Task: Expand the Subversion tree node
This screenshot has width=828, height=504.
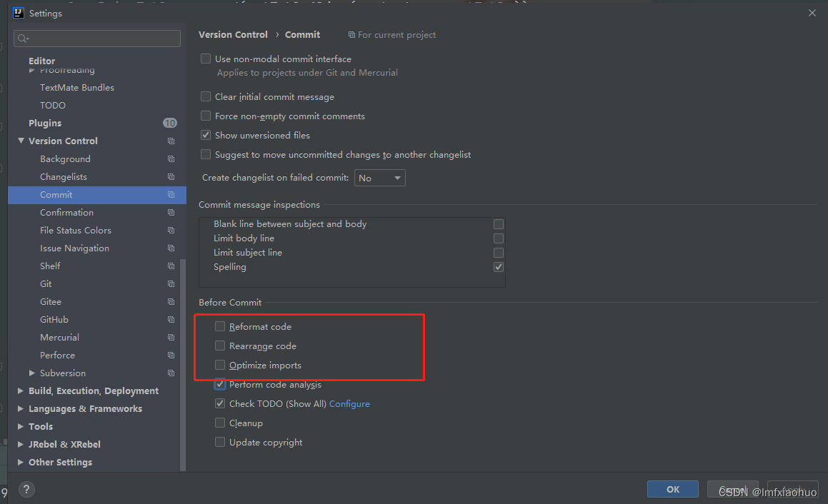Action: [32, 373]
